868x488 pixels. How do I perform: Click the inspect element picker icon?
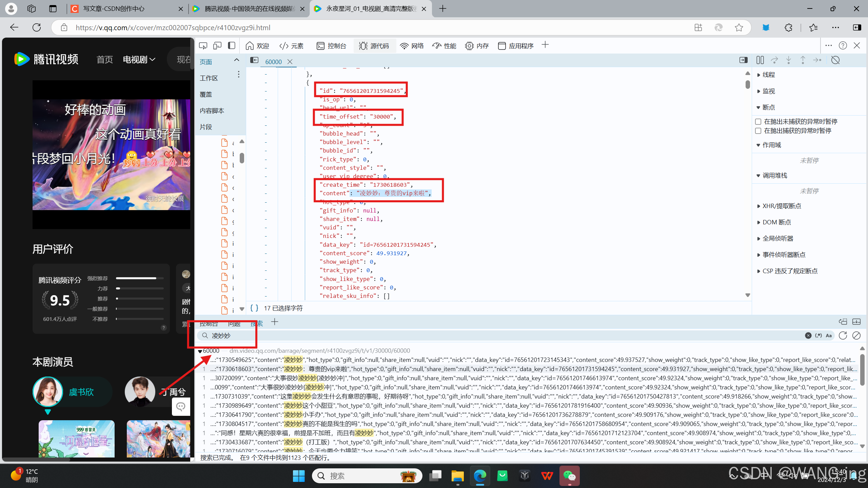click(203, 46)
